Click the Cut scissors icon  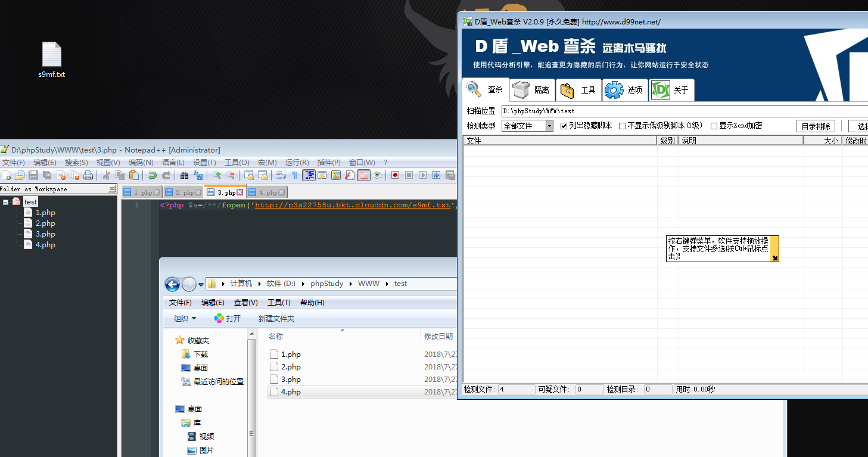107,175
